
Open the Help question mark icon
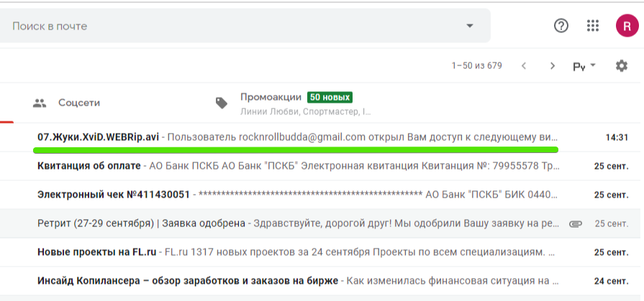[561, 26]
